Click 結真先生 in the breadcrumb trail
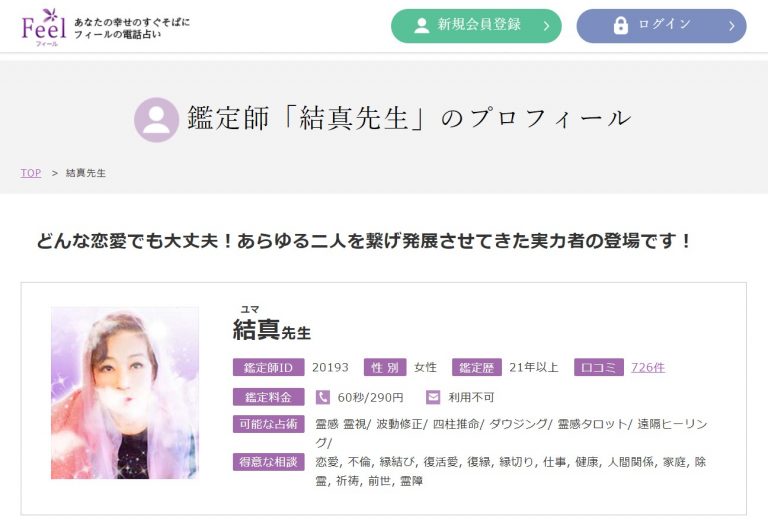768x520 pixels. (86, 173)
